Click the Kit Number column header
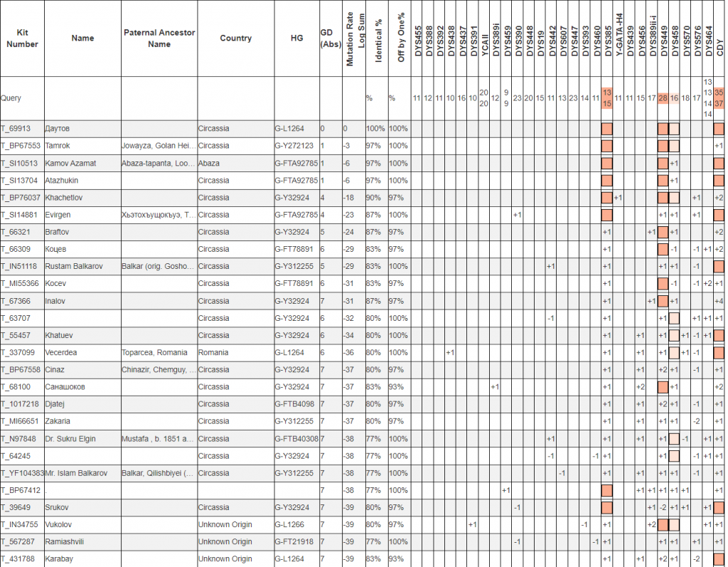The height and width of the screenshot is (567, 728). (x=21, y=38)
